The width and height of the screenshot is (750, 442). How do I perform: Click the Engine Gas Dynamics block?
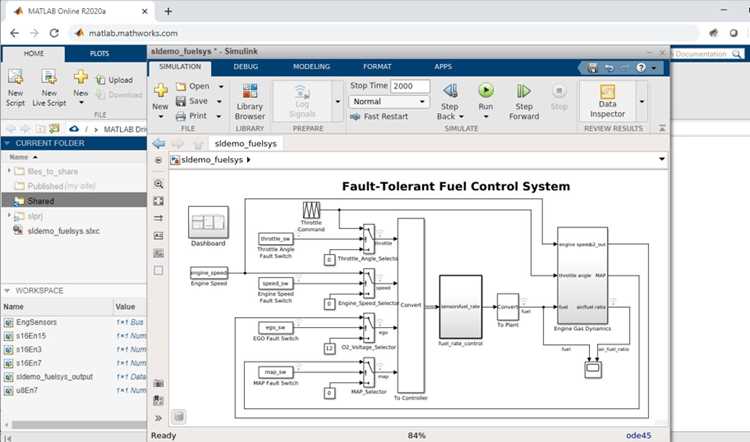[x=582, y=276]
